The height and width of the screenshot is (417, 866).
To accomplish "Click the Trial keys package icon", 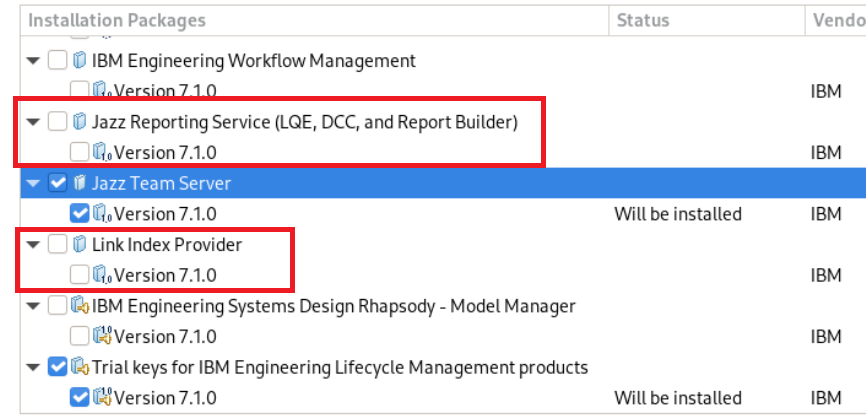I will [80, 367].
